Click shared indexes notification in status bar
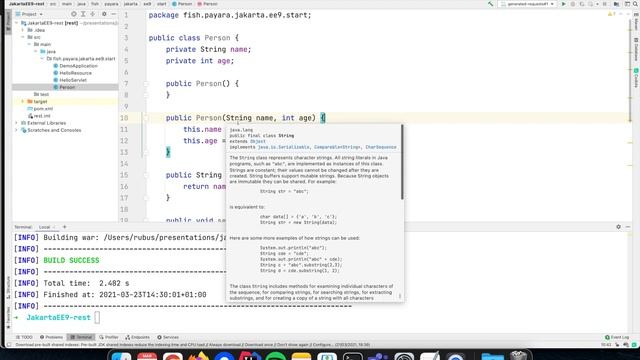640x360 pixels. pyautogui.click(x=192, y=345)
